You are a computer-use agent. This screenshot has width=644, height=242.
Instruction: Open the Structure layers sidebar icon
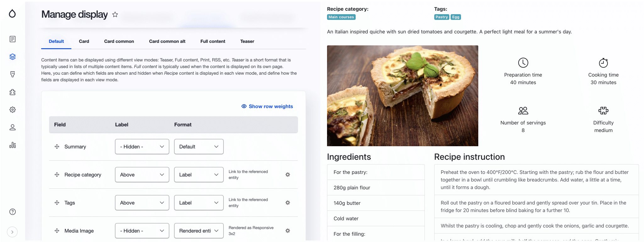point(13,57)
